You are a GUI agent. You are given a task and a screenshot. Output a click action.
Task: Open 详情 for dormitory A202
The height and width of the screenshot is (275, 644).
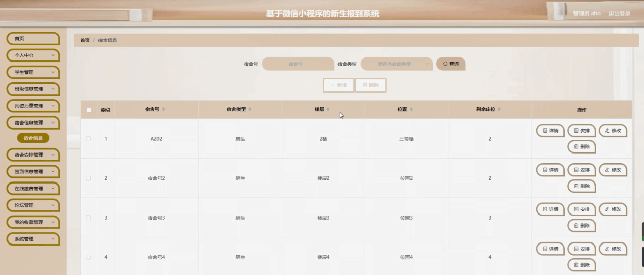click(x=550, y=131)
